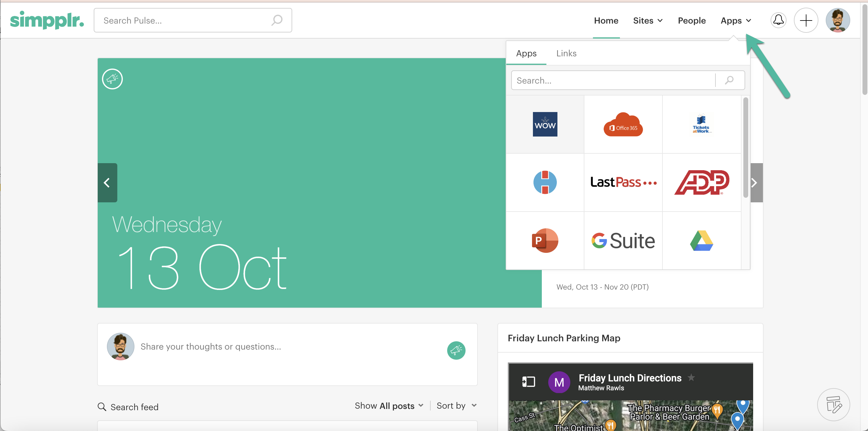Screen dimensions: 868x431
Task: Click the feedback notes icon bottom right
Action: [834, 404]
